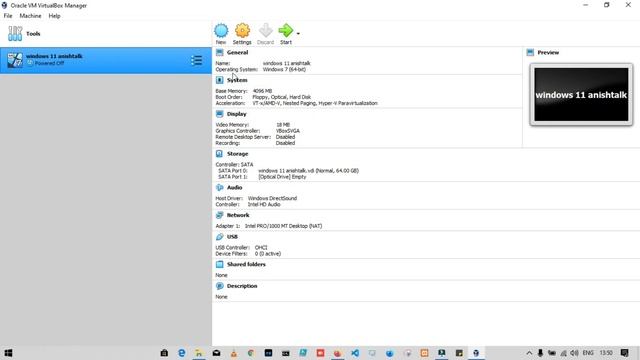This screenshot has width=640, height=360.
Task: Click the Video Memory 18 MB value
Action: click(283, 125)
